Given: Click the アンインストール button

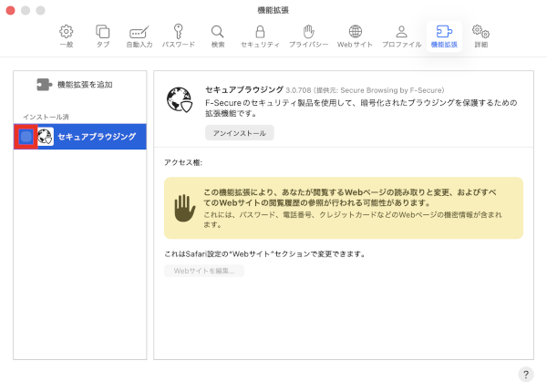Looking at the screenshot, I should tap(239, 133).
